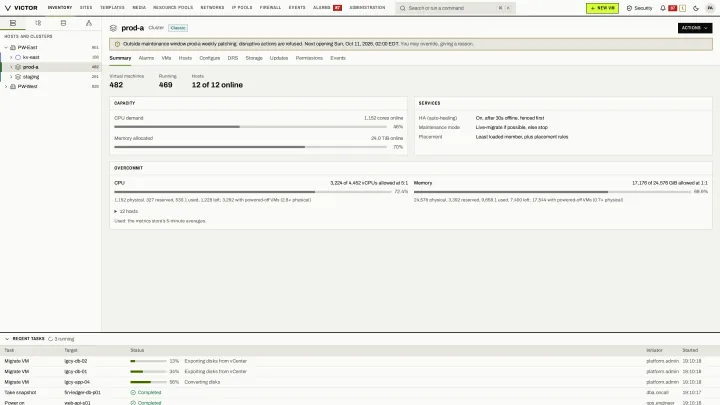
Task: Switch to the Storage tab
Action: coord(254,58)
